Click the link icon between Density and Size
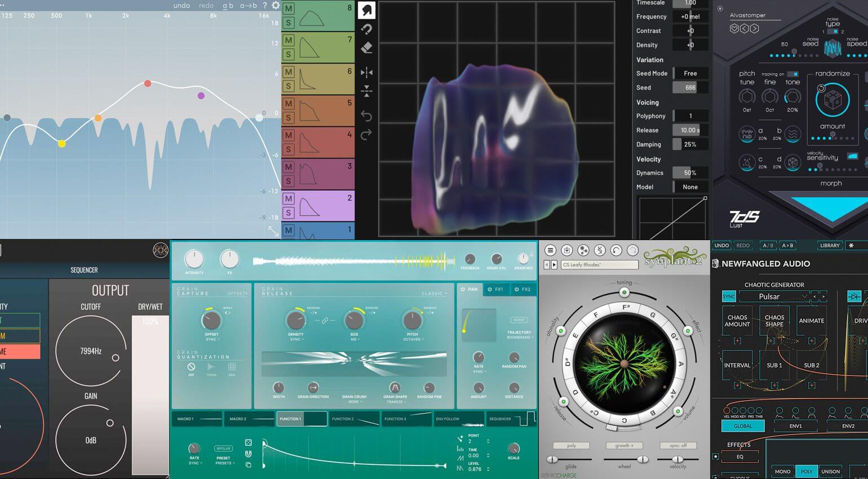The image size is (868, 479). pyautogui.click(x=325, y=320)
